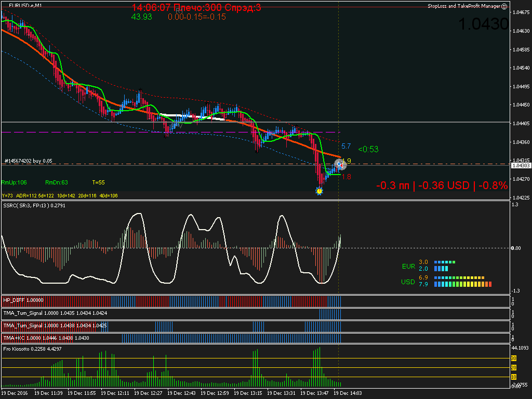Image resolution: width=532 pixels, height=399 pixels.
Task: Click the 'HP_DIFF 1.00000' indicator label
Action: click(23, 300)
